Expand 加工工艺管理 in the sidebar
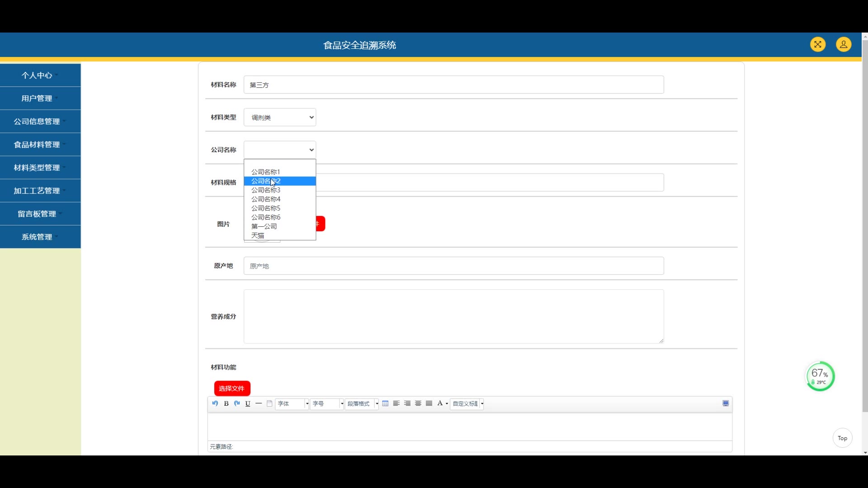This screenshot has height=488, width=868. (40, 191)
